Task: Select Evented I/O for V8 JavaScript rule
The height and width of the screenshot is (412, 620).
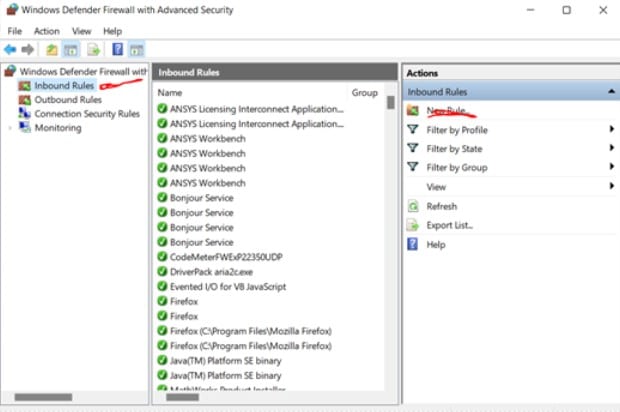Action: point(228,287)
